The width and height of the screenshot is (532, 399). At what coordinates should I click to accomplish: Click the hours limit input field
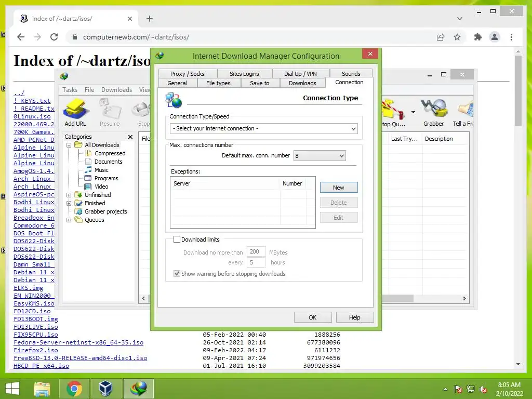256,262
